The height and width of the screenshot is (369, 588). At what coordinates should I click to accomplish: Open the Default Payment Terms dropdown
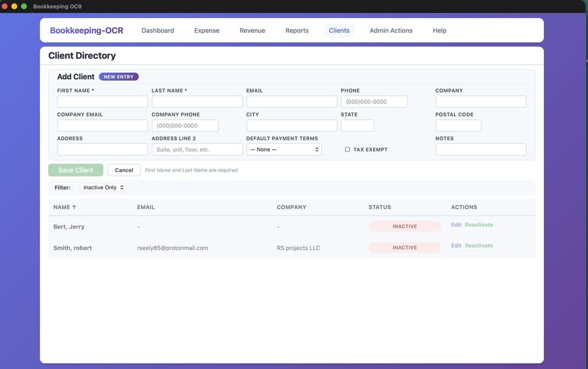[284, 150]
